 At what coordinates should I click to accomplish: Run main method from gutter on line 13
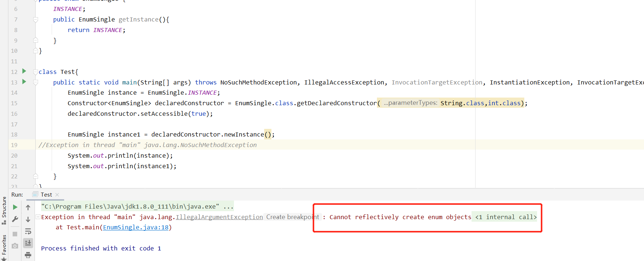click(x=24, y=82)
